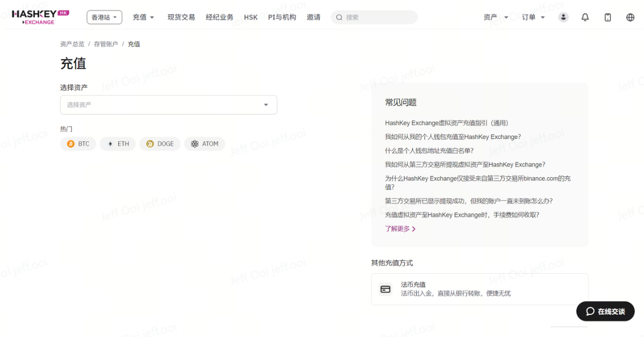
Task: Focus the 搜索 search field
Action: pos(374,17)
